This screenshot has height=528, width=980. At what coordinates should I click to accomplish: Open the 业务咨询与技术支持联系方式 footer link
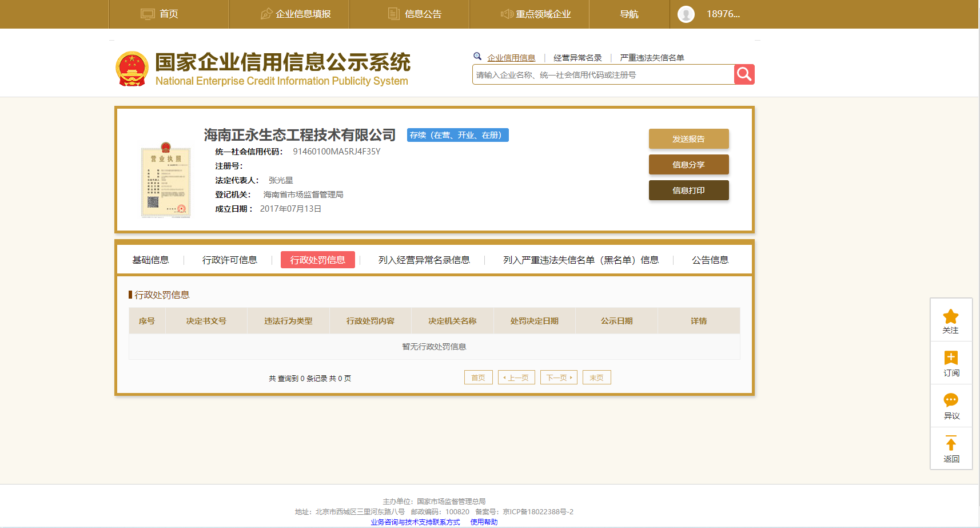pos(415,522)
